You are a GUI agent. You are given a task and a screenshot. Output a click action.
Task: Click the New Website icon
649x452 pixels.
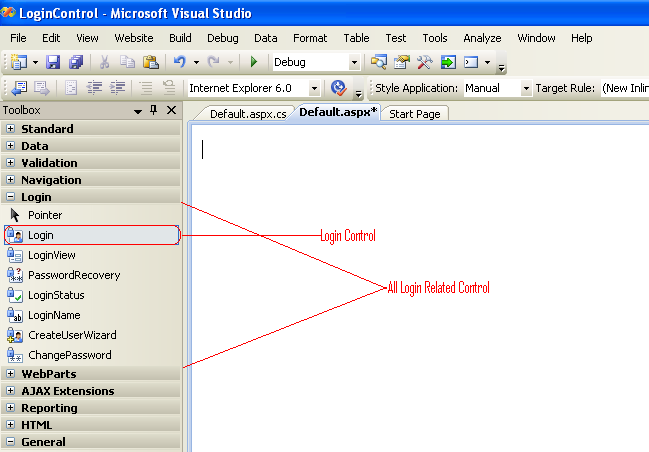click(19, 63)
